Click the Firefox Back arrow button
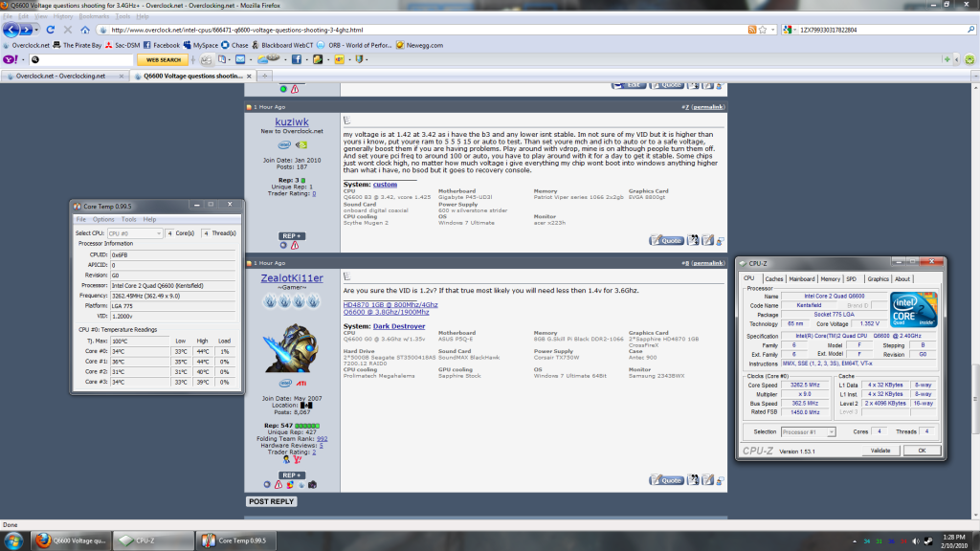Viewport: 980px width, 551px height. point(13,31)
